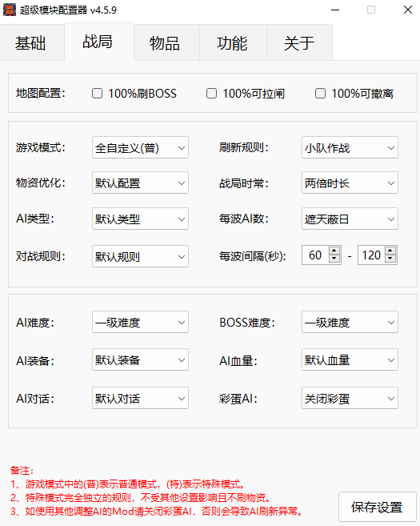
Task: Open the 功能 tab
Action: click(234, 43)
